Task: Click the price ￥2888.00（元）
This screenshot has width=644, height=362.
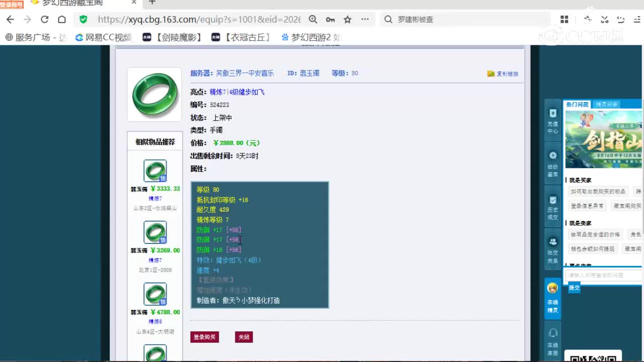Action: pyautogui.click(x=236, y=143)
